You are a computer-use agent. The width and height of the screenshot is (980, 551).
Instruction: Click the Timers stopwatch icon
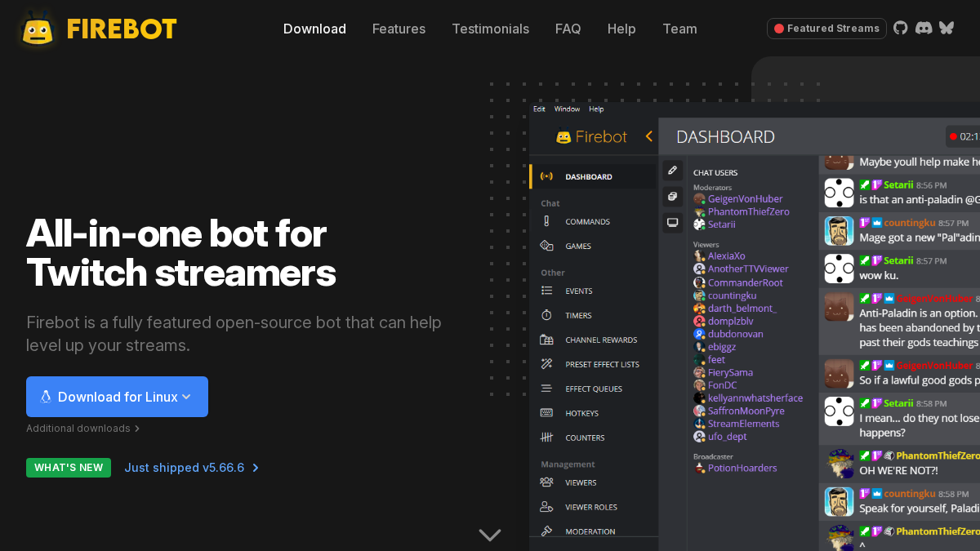[547, 315]
